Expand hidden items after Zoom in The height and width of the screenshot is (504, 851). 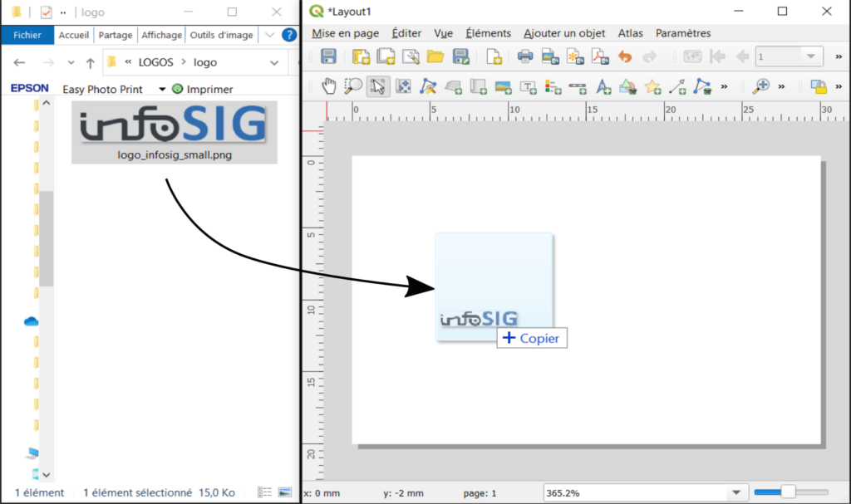pos(781,86)
